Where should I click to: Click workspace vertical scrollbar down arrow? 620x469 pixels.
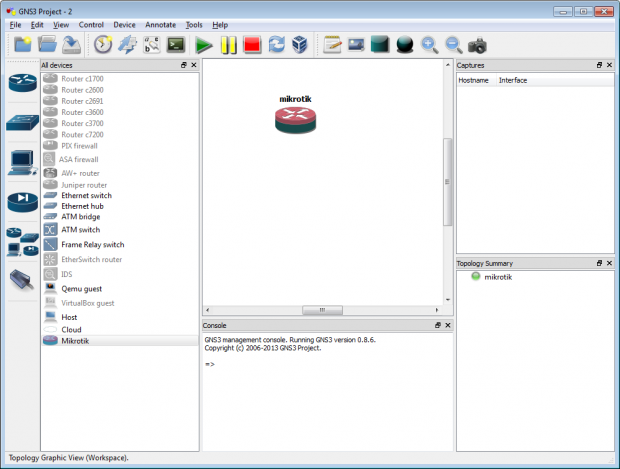[x=448, y=300]
